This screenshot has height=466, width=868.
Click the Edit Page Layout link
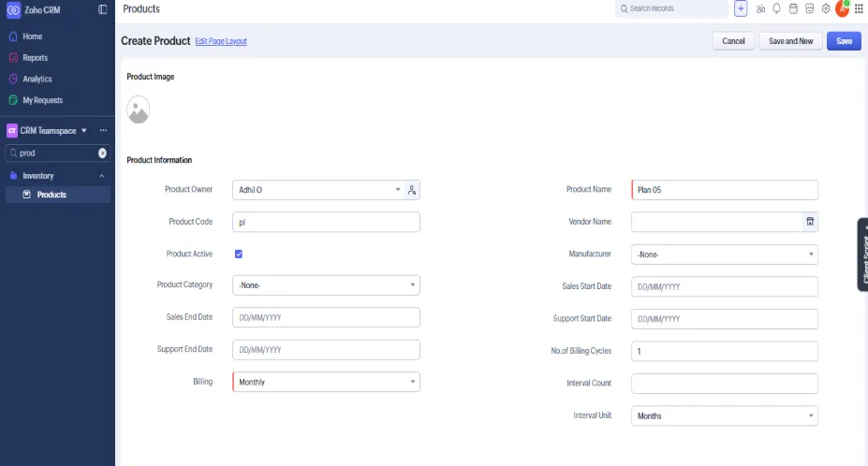pyautogui.click(x=221, y=41)
